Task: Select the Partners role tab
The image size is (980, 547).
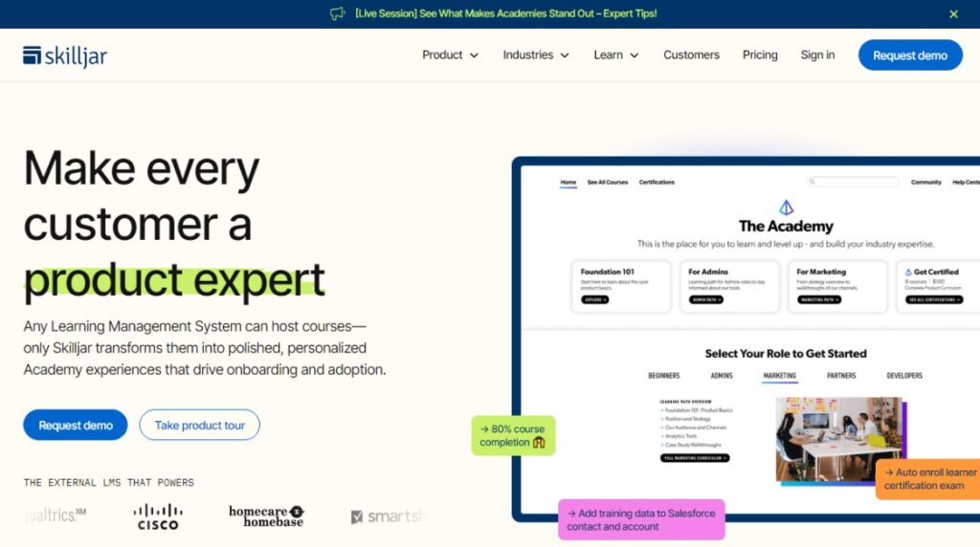Action: pos(841,375)
